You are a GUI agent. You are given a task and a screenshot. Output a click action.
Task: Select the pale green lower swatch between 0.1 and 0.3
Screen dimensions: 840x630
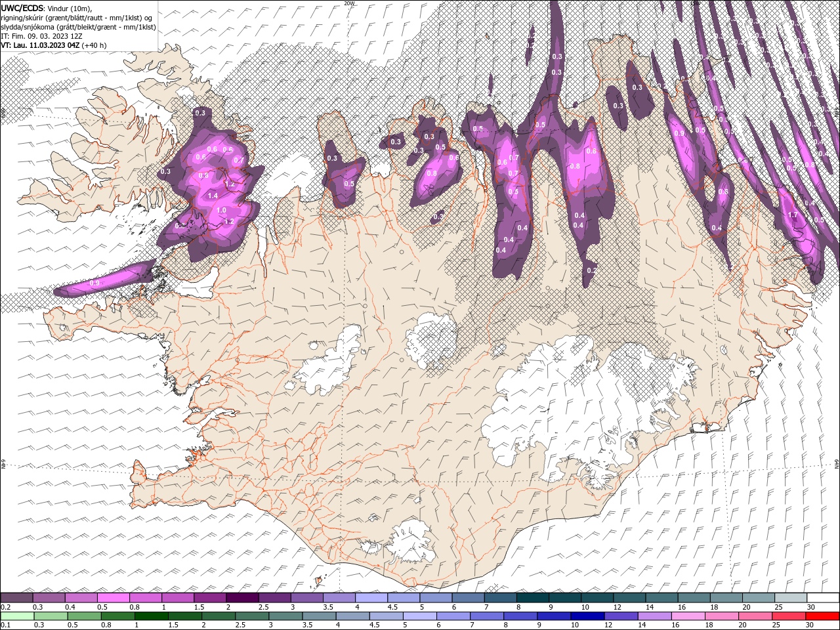pos(18,616)
